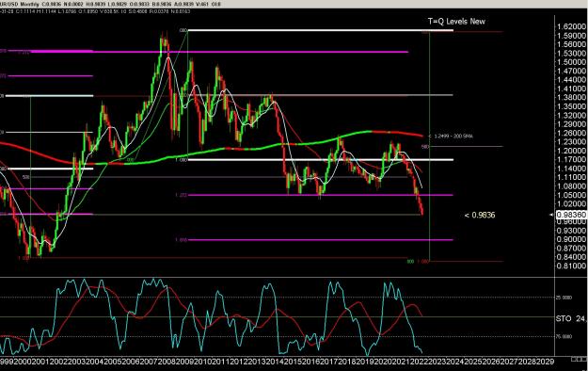
Task: Click the 1.59000 price axis label
Action: click(x=571, y=36)
